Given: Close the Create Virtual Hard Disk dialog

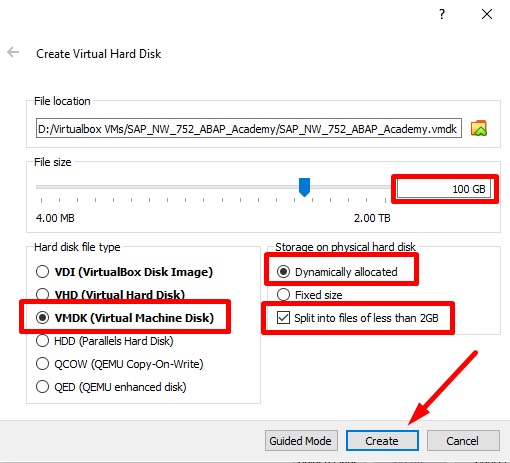Looking at the screenshot, I should [x=487, y=14].
